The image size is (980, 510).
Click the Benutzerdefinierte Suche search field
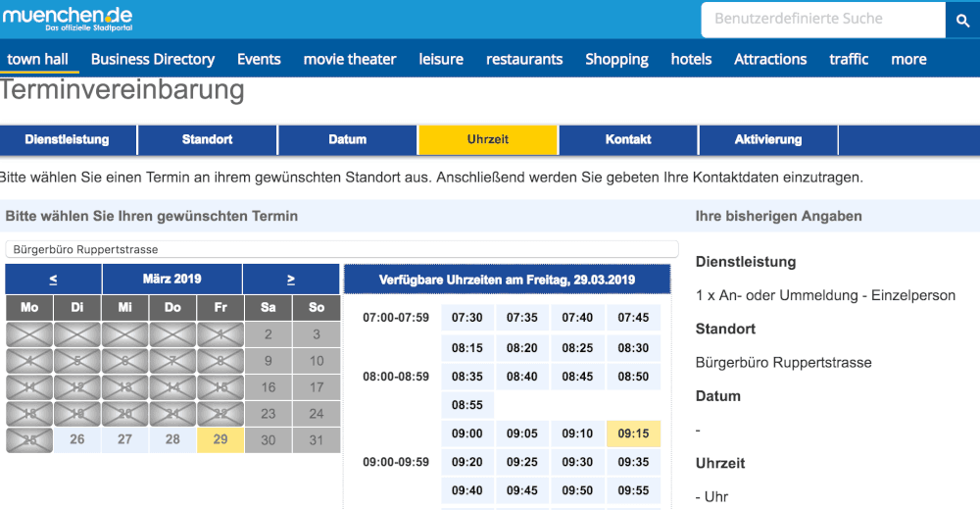pyautogui.click(x=823, y=19)
